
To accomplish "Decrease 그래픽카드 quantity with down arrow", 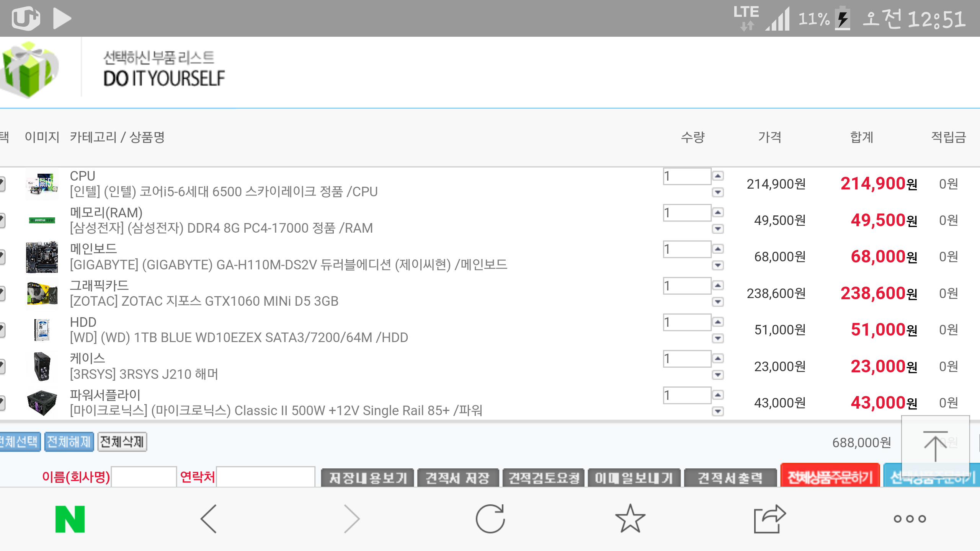I will click(718, 302).
